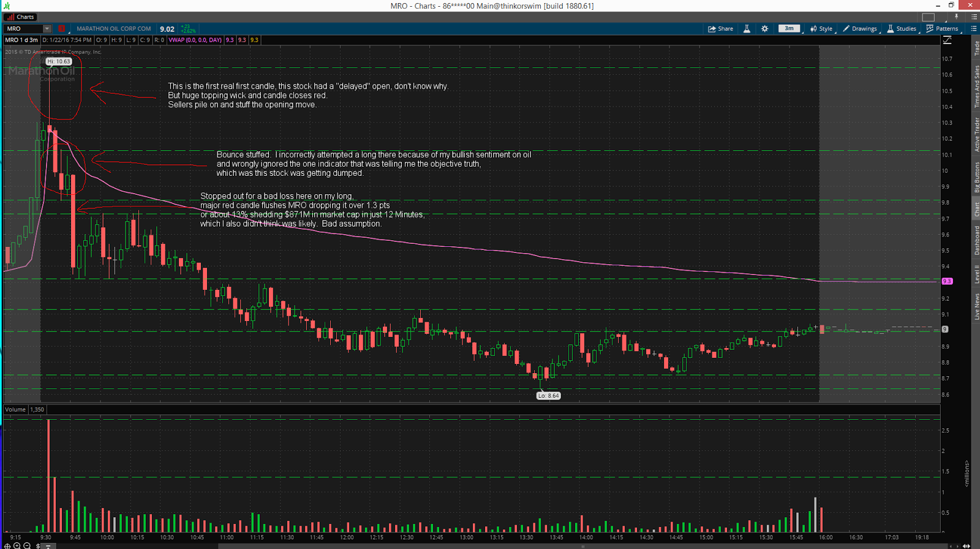Open the Dashboard side tab
The width and height of the screenshot is (980, 549).
[976, 240]
